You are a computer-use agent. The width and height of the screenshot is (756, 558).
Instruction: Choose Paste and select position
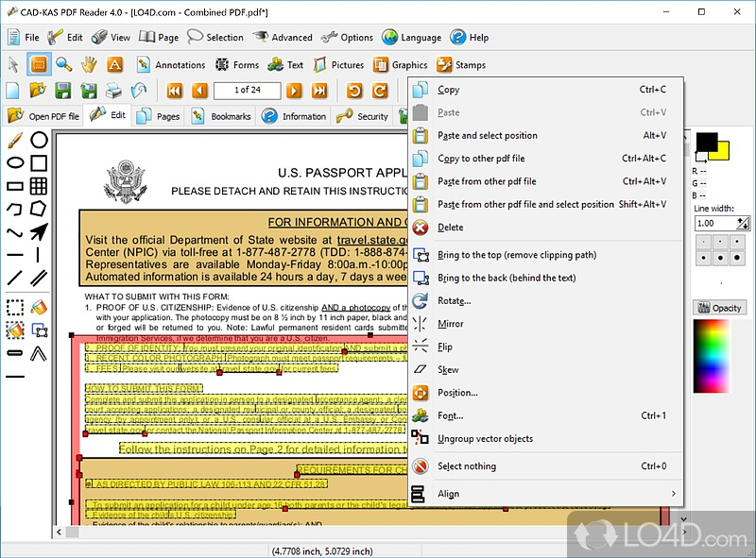546,135
